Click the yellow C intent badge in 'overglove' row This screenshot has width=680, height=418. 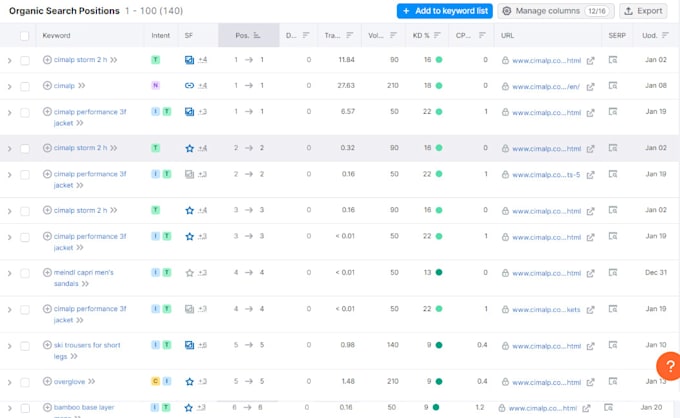pyautogui.click(x=155, y=382)
